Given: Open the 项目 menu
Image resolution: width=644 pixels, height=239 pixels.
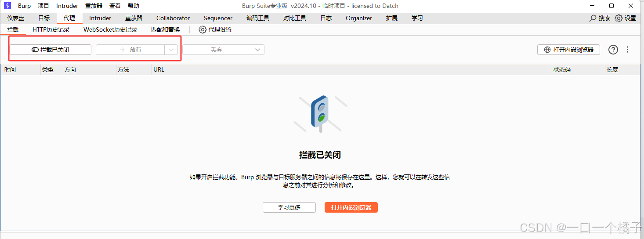Looking at the screenshot, I should (43, 6).
